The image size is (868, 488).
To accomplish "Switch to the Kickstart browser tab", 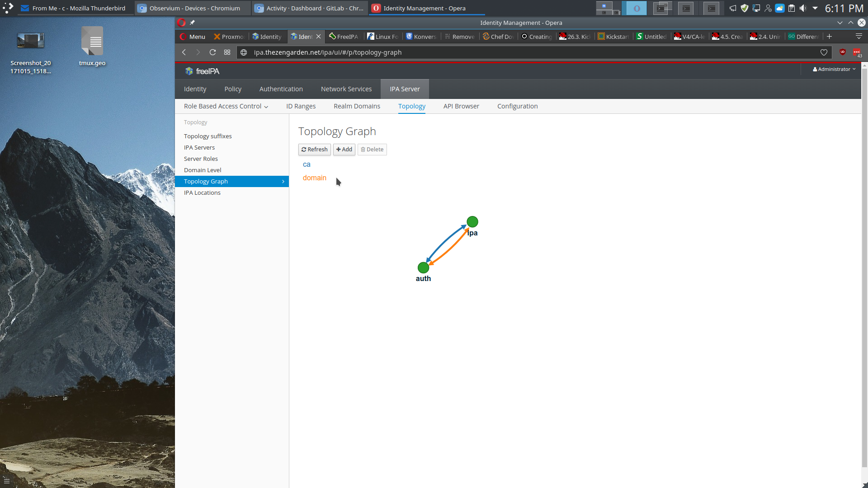I will (613, 37).
